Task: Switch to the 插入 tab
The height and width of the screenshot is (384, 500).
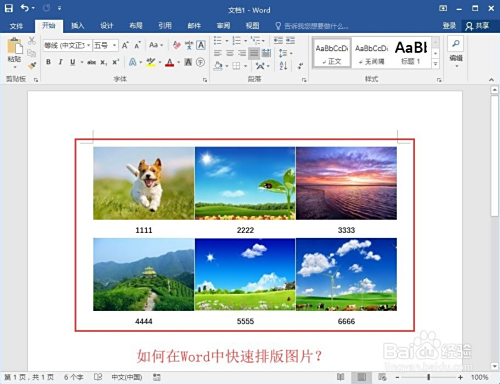Action: (78, 26)
